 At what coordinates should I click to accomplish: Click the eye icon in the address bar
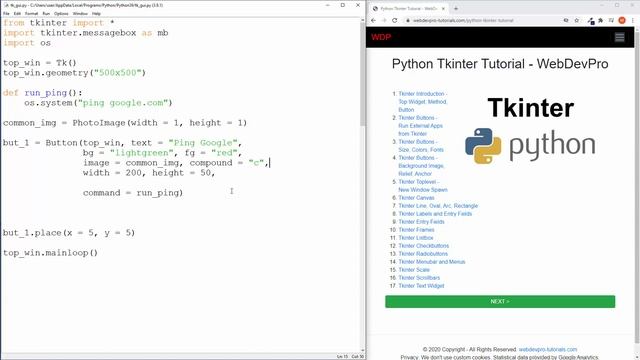coord(566,20)
